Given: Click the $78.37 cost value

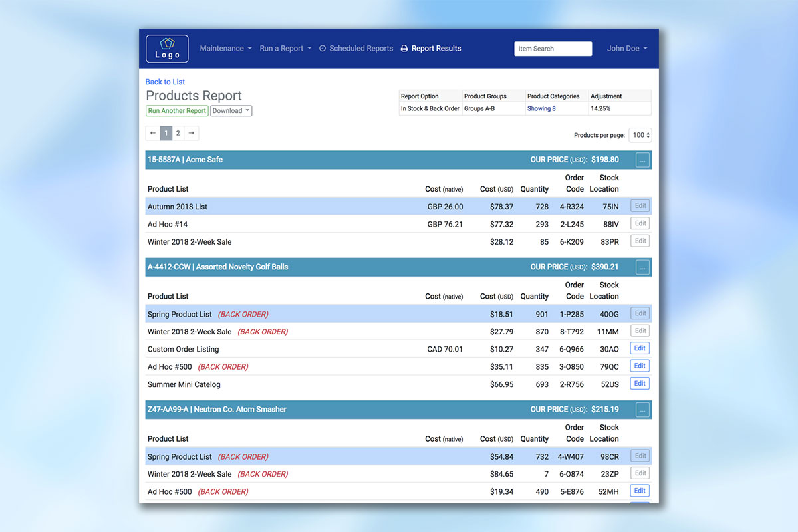Looking at the screenshot, I should (x=501, y=207).
